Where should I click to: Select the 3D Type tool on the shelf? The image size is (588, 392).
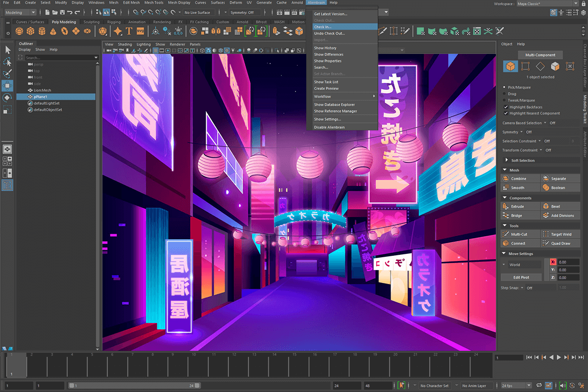point(129,31)
